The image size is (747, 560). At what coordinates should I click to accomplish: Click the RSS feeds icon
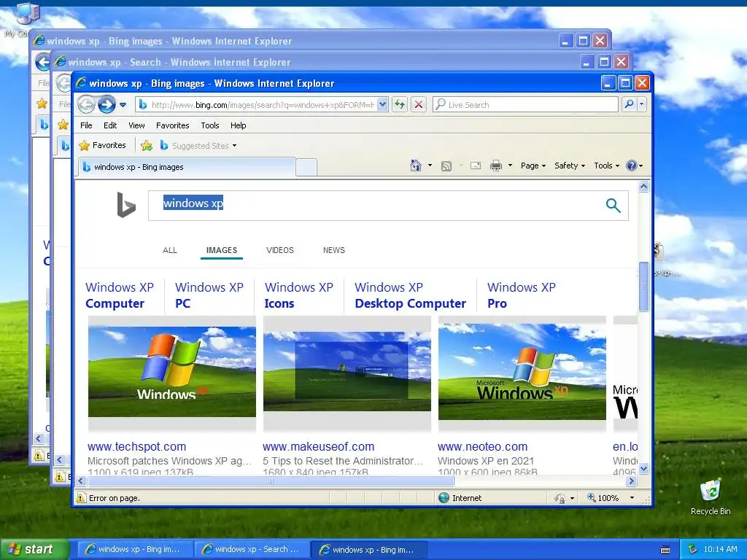[x=446, y=166]
